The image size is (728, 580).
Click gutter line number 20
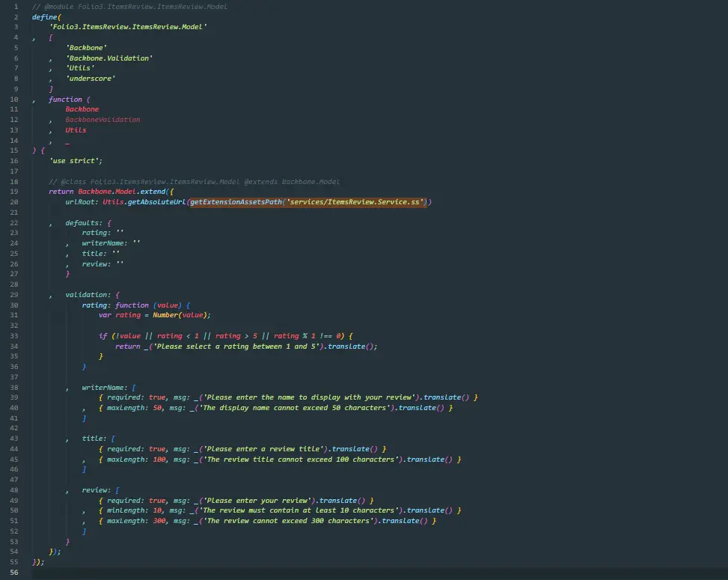[14, 202]
